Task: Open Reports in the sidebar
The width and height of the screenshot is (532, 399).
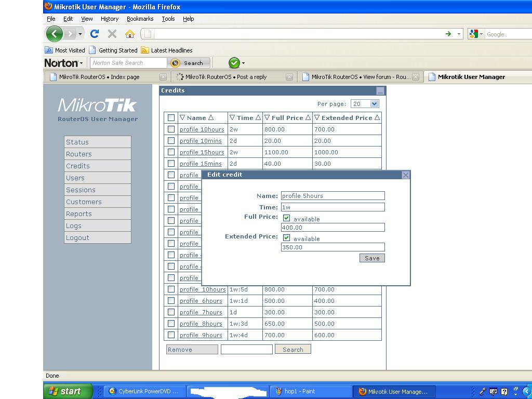Action: [98, 214]
